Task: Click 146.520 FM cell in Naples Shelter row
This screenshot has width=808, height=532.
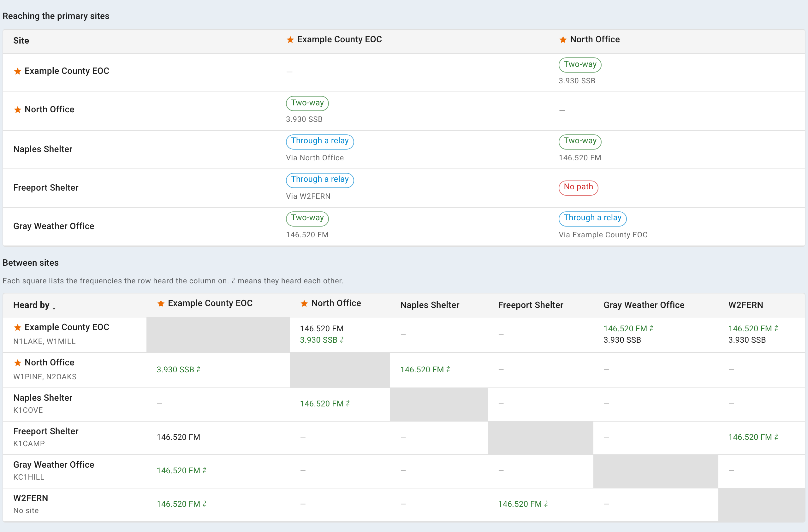Action: (x=324, y=404)
